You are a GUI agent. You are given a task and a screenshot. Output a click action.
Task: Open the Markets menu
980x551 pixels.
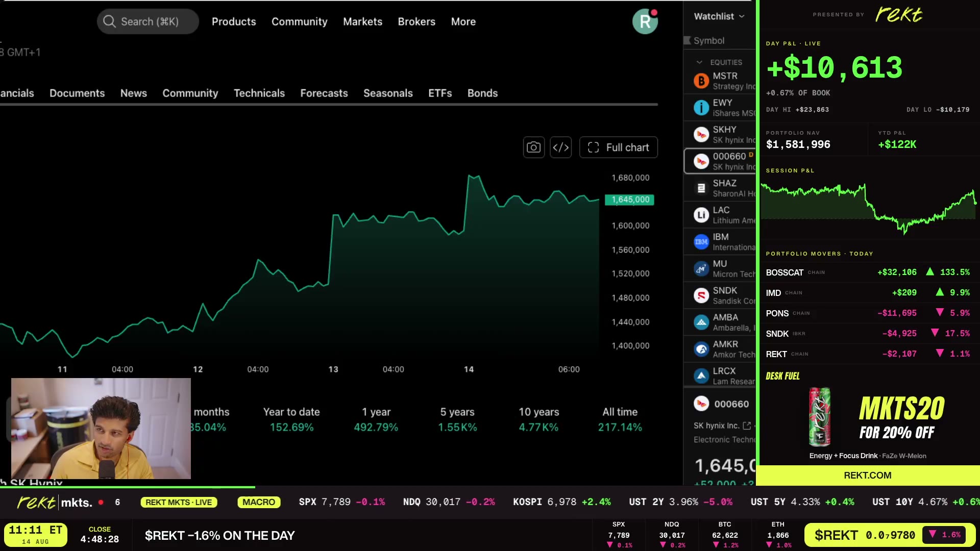362,21
